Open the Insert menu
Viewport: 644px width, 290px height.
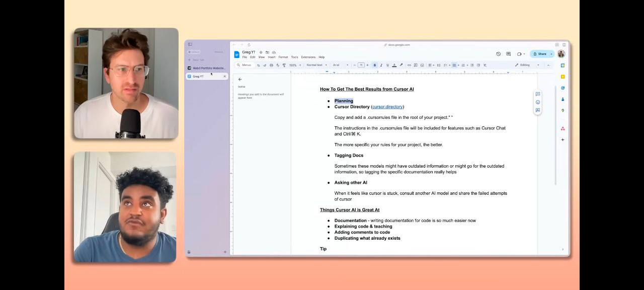pyautogui.click(x=272, y=57)
